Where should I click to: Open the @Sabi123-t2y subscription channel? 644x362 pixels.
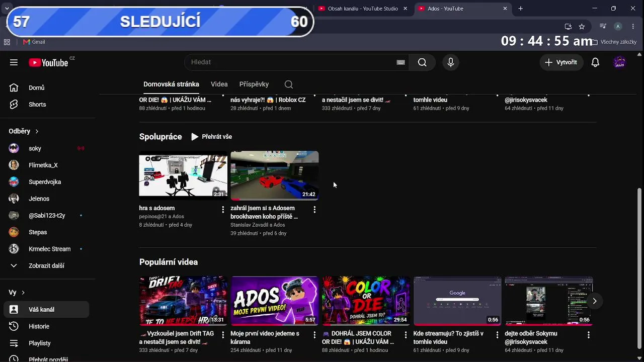(46, 215)
